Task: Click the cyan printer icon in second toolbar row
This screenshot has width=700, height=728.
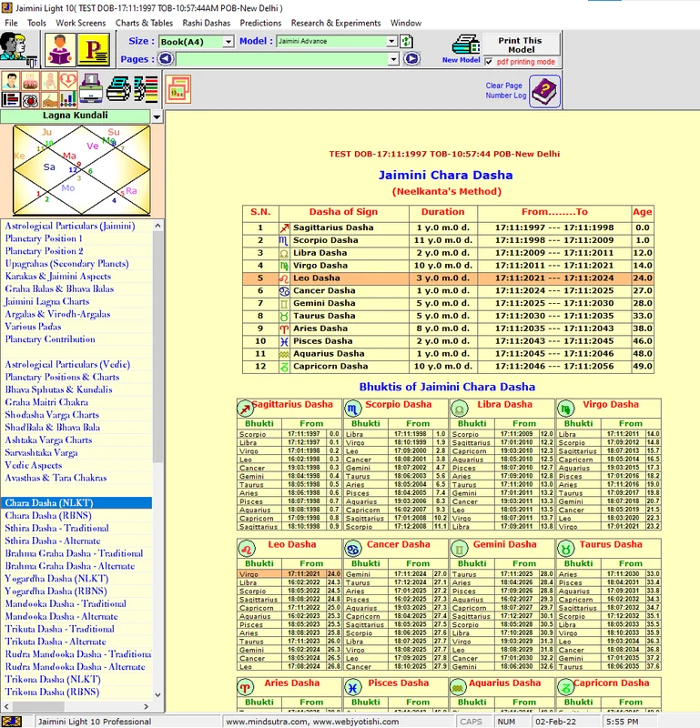Action: 118,88
